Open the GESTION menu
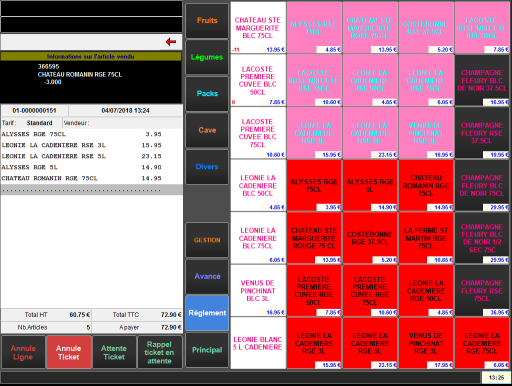Screen dimensions: 512x386 pyautogui.click(x=207, y=240)
